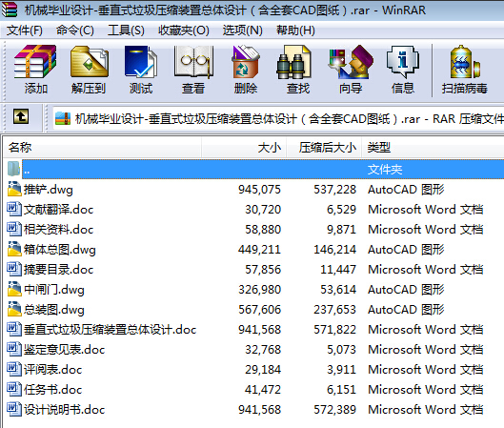Open the 选项(N) menu
The width and height of the screenshot is (504, 428).
tap(242, 31)
